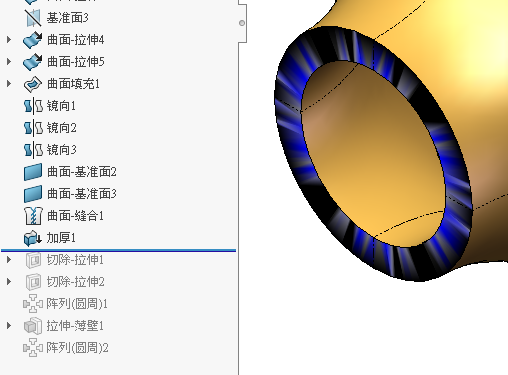This screenshot has height=375, width=508.
Task: Select the 阵列(圆周)2 label
Action: [77, 348]
